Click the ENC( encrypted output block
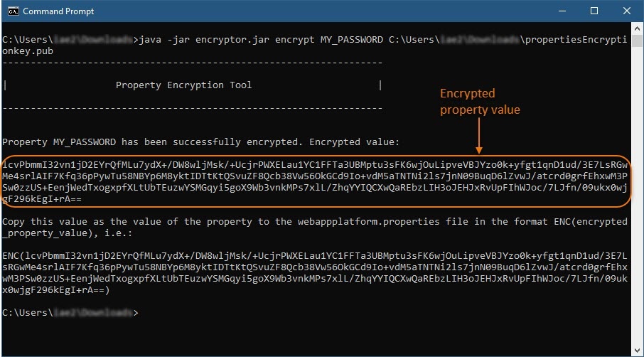This screenshot has height=357, width=644. [313, 267]
